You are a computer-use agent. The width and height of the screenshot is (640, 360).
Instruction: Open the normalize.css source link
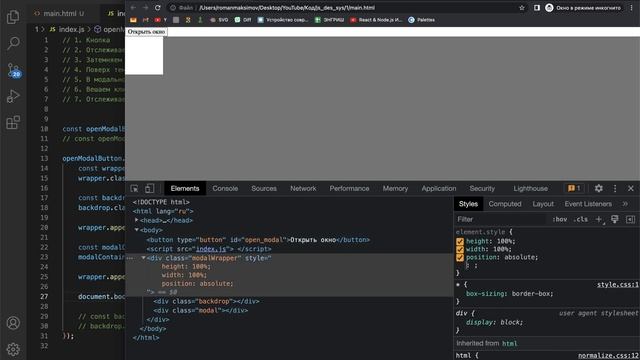pos(608,356)
